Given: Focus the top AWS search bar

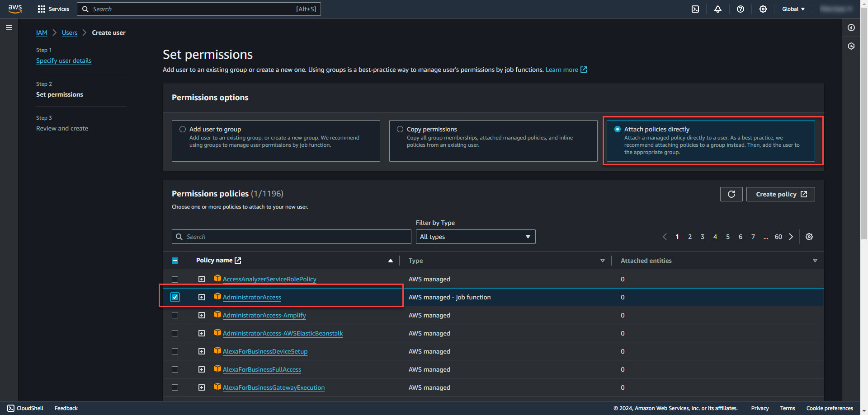Looking at the screenshot, I should click(199, 9).
